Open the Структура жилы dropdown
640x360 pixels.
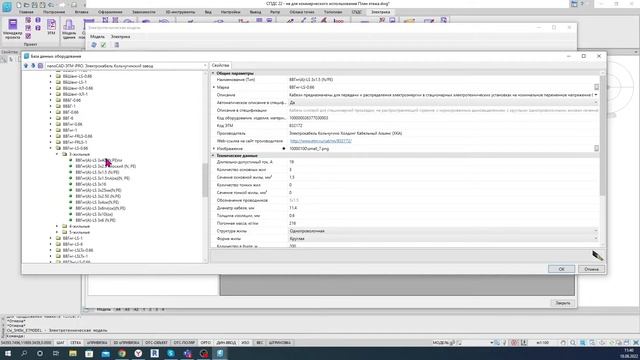pos(596,231)
